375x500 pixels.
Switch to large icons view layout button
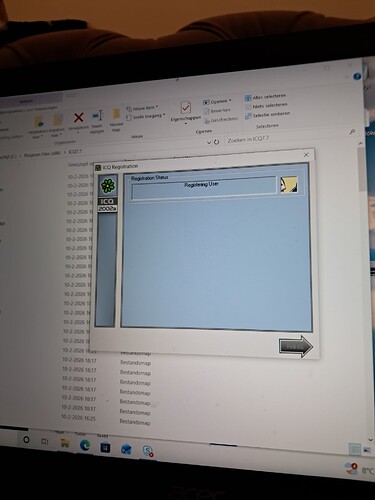point(367,450)
